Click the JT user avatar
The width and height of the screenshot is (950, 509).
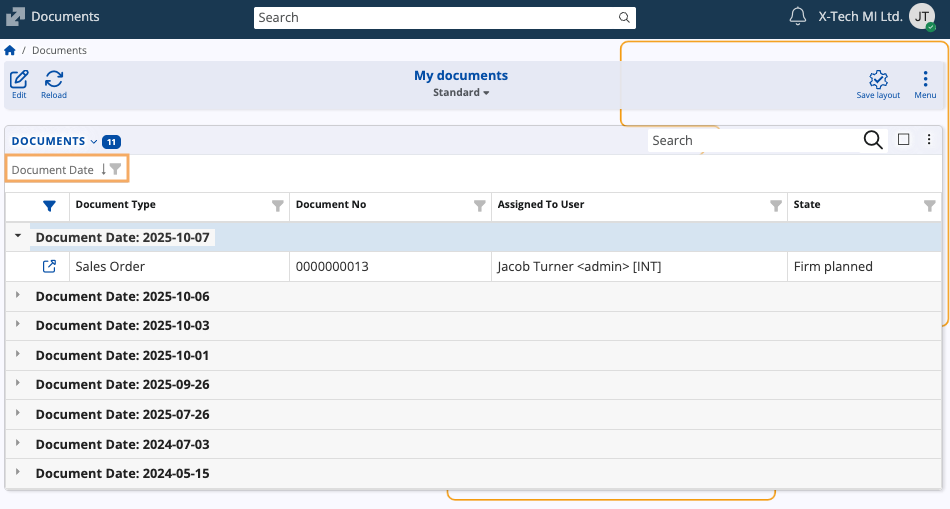click(922, 17)
